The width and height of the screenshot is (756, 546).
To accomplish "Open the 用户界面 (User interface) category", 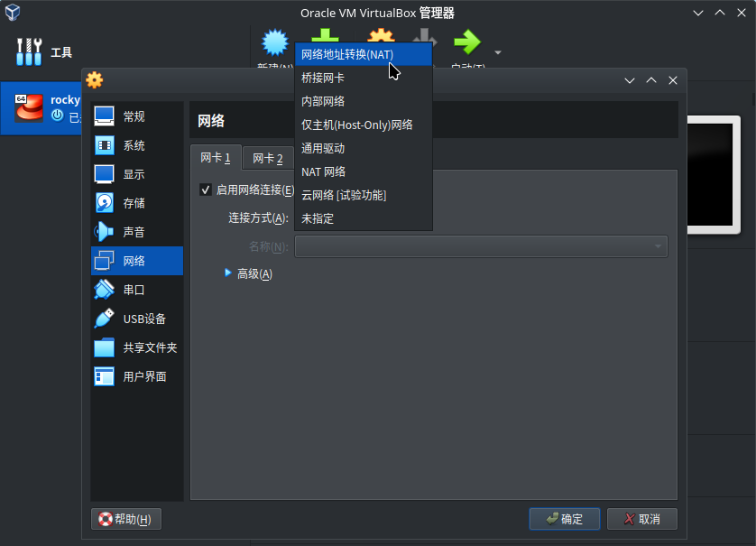I will pyautogui.click(x=137, y=376).
